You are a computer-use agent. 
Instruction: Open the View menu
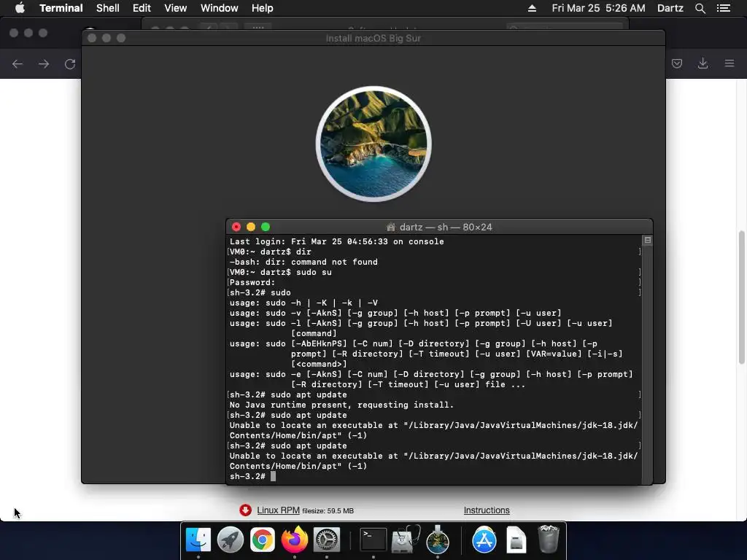(175, 8)
